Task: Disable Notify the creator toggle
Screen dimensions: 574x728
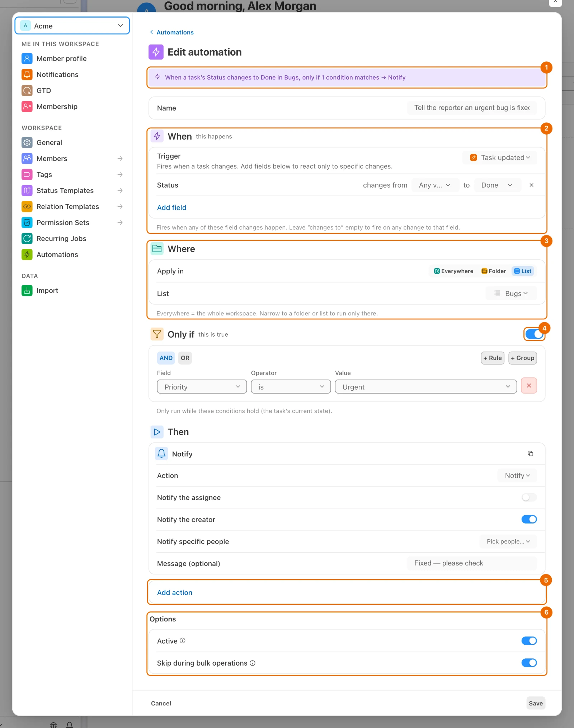Action: point(529,519)
